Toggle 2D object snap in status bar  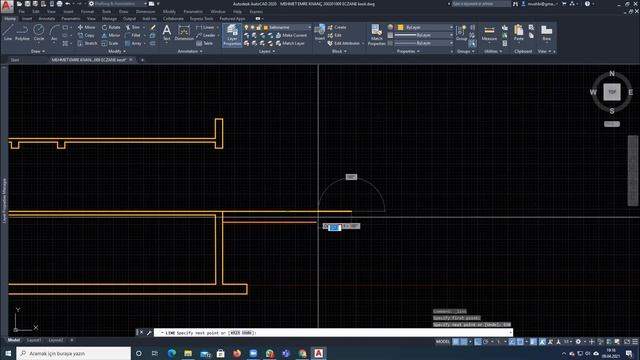click(520, 342)
